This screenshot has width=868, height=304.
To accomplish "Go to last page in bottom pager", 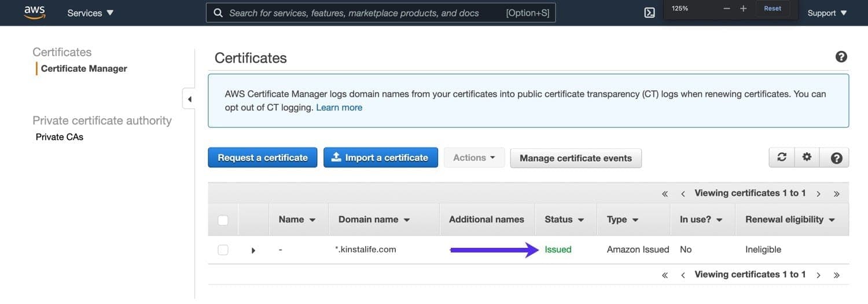I will (x=836, y=274).
